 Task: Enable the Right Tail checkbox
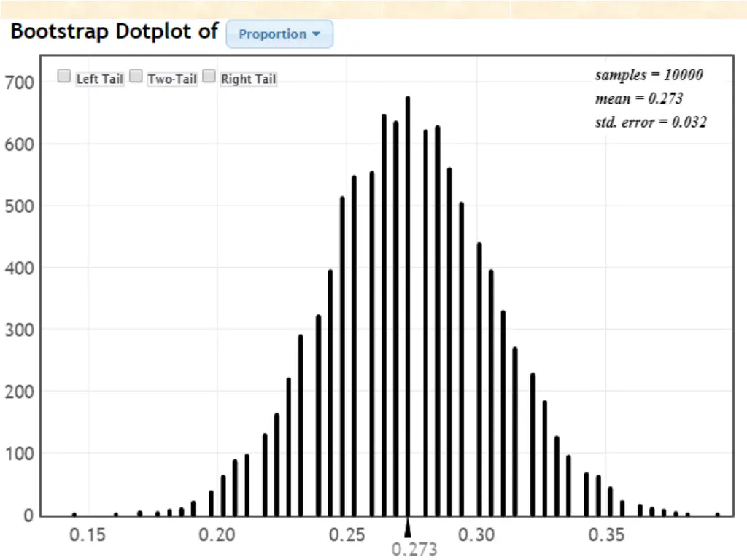(209, 76)
